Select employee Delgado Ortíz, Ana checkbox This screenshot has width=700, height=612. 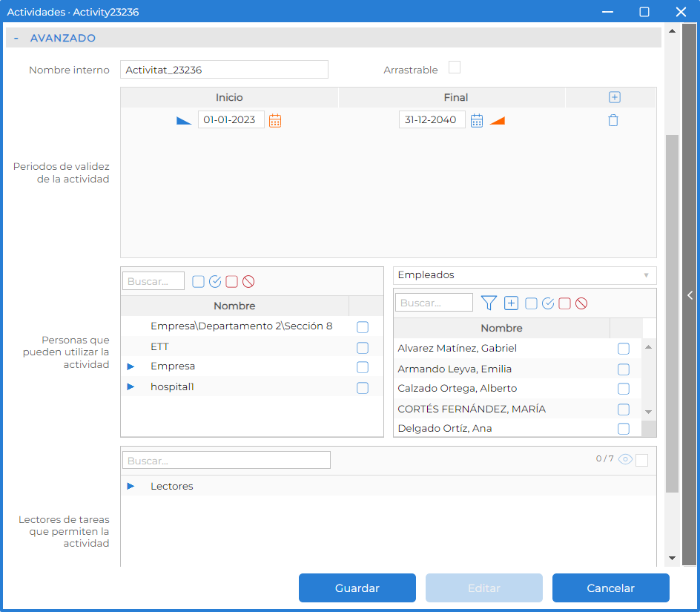pyautogui.click(x=624, y=429)
